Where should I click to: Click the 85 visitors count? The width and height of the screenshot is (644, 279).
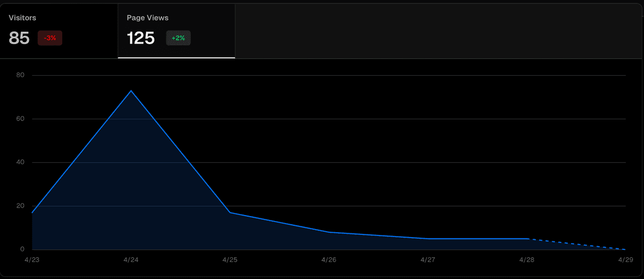pos(19,38)
